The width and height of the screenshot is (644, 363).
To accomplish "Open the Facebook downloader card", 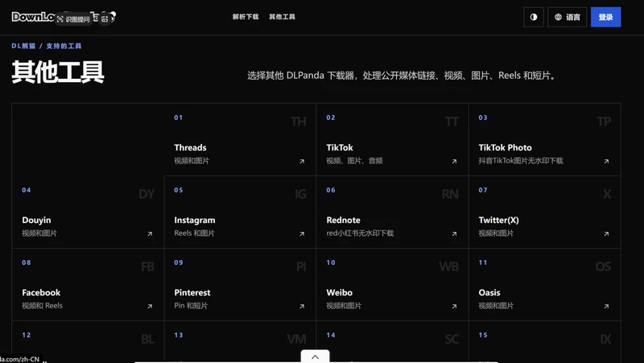I will (x=88, y=285).
